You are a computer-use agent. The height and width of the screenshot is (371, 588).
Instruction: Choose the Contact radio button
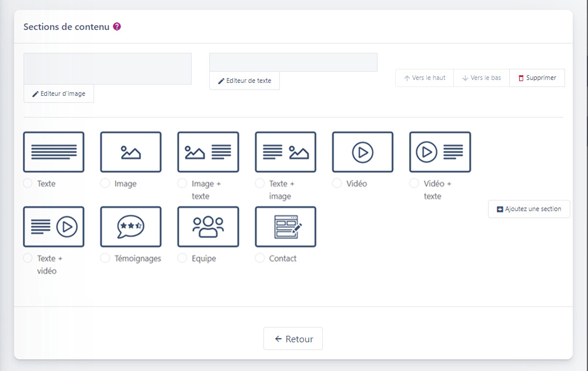coord(260,258)
